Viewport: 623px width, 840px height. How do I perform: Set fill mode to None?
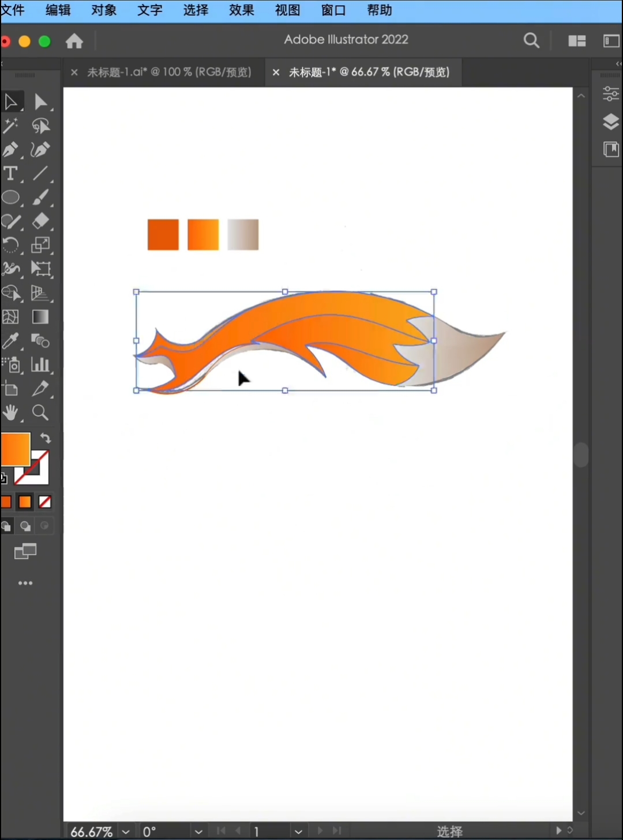point(45,502)
